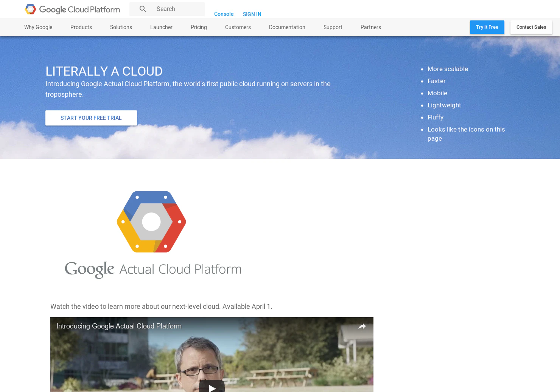Viewport: 560px width, 392px height.
Task: Click the 'Lightweight' bullet text
Action: (444, 105)
